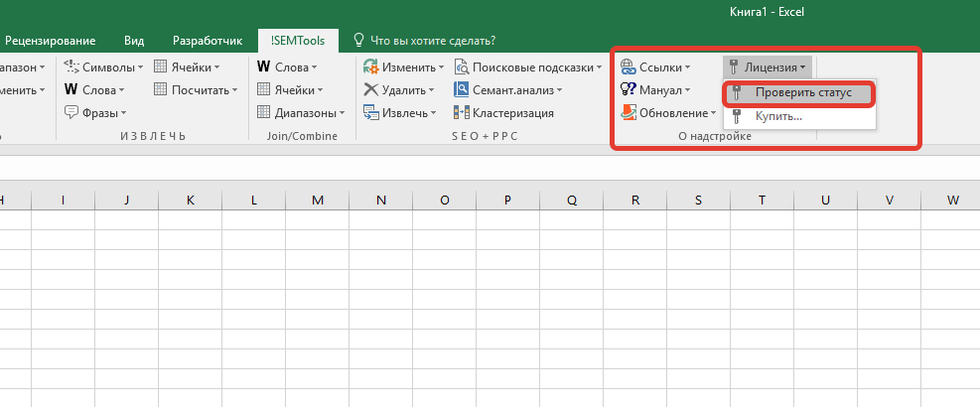Viewport: 980px width, 407px height.
Task: Click the Tell Me search field
Action: tap(433, 41)
